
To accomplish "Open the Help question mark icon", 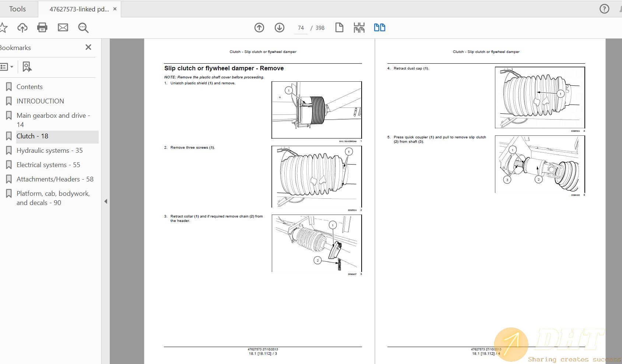I will (604, 9).
